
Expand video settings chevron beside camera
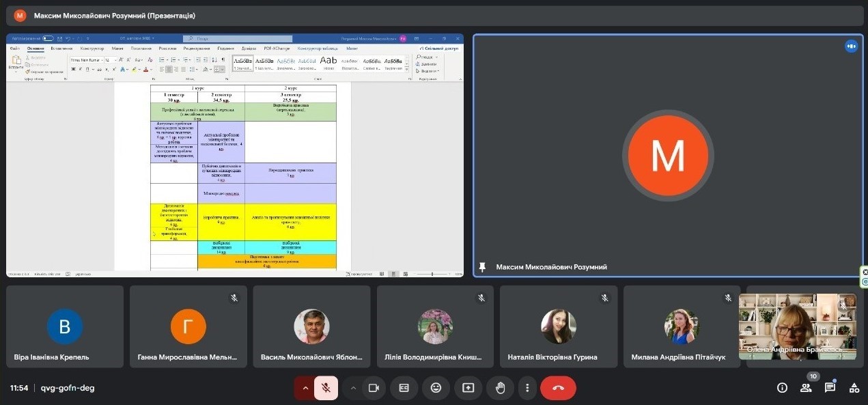tap(353, 388)
